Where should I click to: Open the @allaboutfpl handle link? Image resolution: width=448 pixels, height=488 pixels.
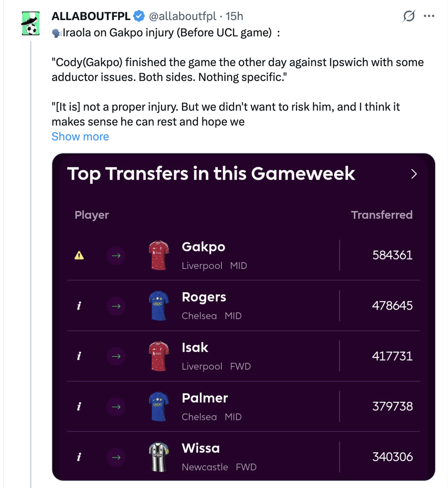click(182, 16)
